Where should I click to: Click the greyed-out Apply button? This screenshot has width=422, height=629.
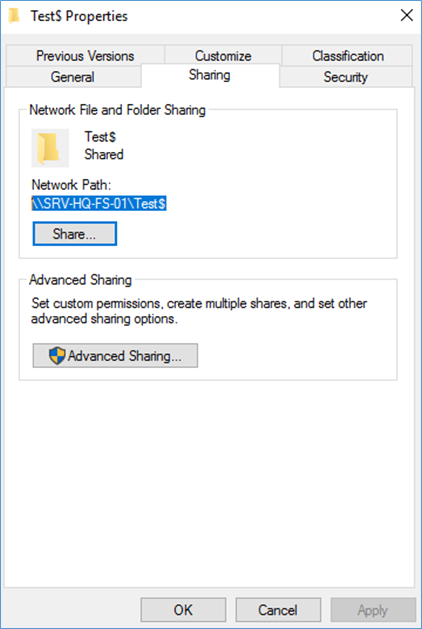(373, 610)
